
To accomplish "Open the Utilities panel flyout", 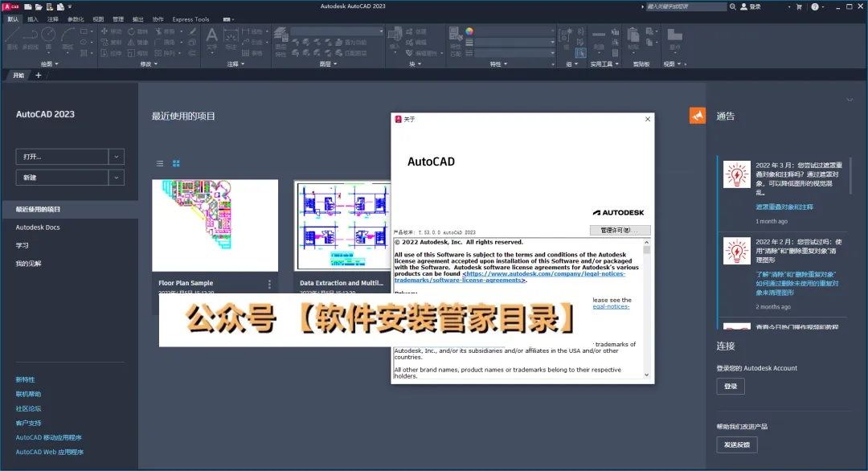I will coord(604,64).
